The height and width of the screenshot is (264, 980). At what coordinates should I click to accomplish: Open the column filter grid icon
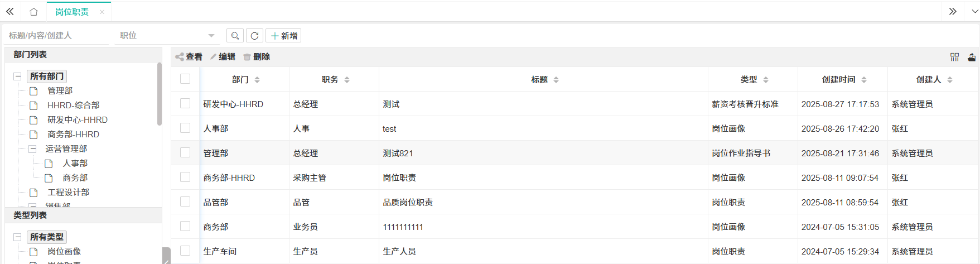954,57
